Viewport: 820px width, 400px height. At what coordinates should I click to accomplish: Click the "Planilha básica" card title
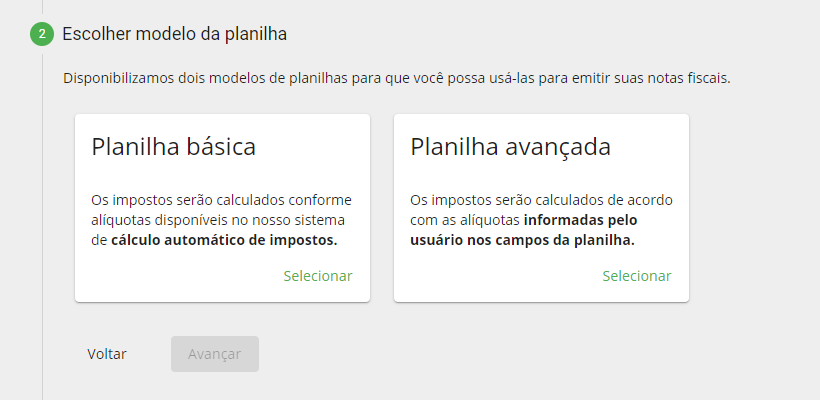point(174,147)
